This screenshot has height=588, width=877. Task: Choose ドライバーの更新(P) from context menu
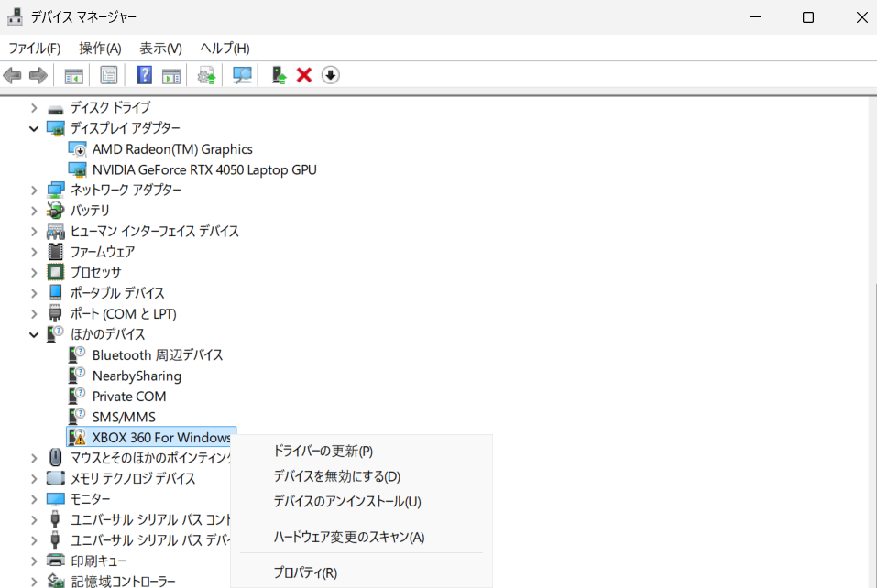click(323, 451)
